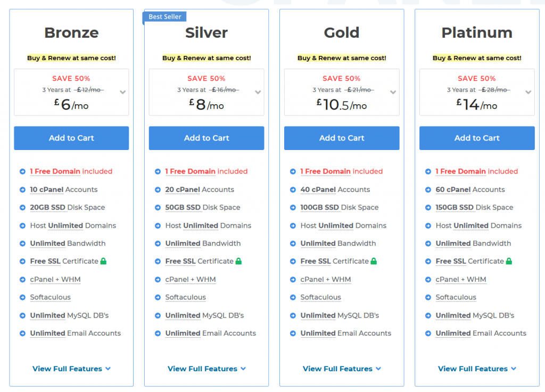Screen dimensions: 545x392
Task: Add the Silver plan to cart
Action: [207, 138]
